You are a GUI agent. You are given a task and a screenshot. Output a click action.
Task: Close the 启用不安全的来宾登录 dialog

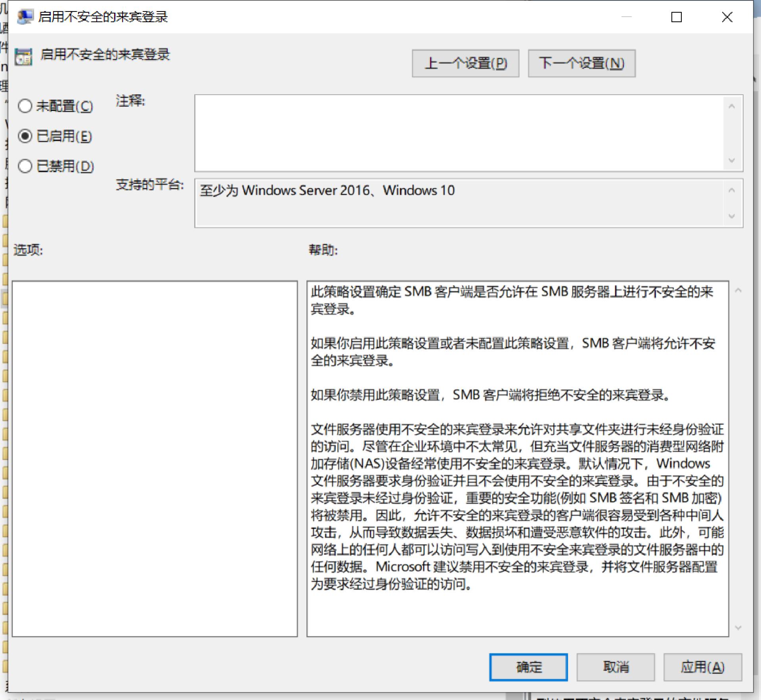pyautogui.click(x=727, y=17)
